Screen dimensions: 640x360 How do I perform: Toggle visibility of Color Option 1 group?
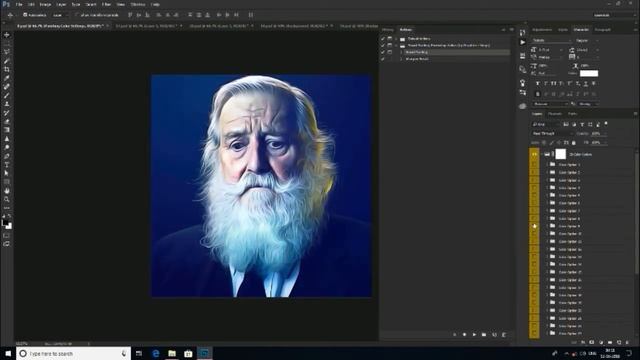pos(534,164)
